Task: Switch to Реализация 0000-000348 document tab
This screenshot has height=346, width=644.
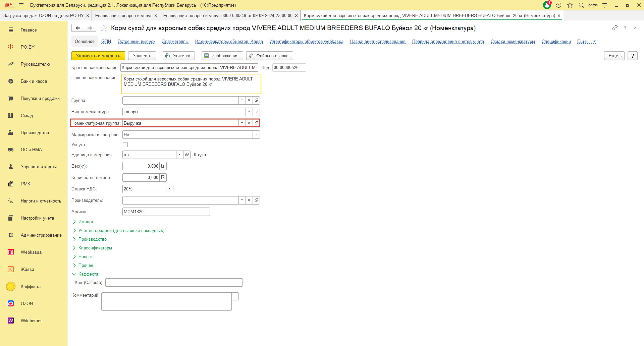Action: pyautogui.click(x=228, y=15)
